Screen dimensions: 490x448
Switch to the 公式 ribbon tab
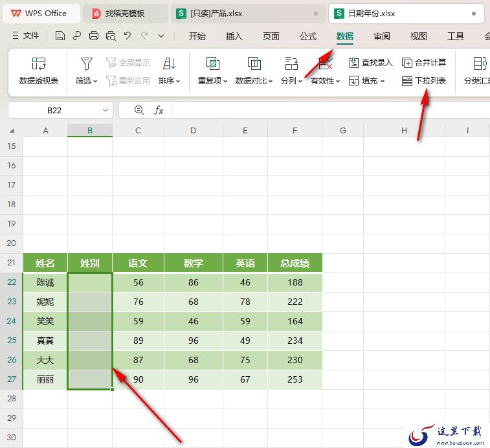[x=308, y=36]
